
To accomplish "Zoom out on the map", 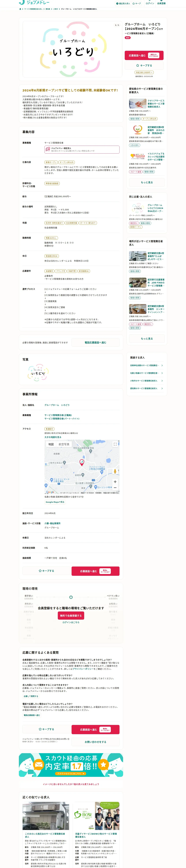I will (x=115, y=488).
